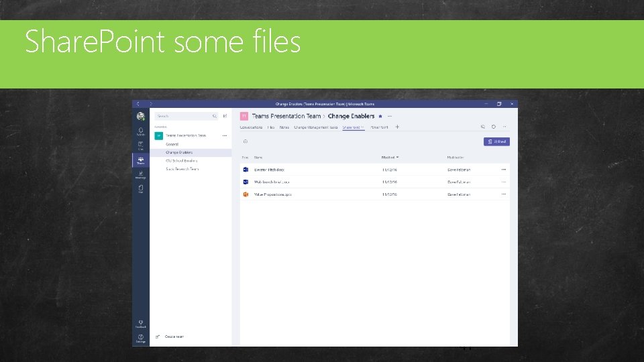Click the Create team icon
644x362 pixels.
pos(158,337)
